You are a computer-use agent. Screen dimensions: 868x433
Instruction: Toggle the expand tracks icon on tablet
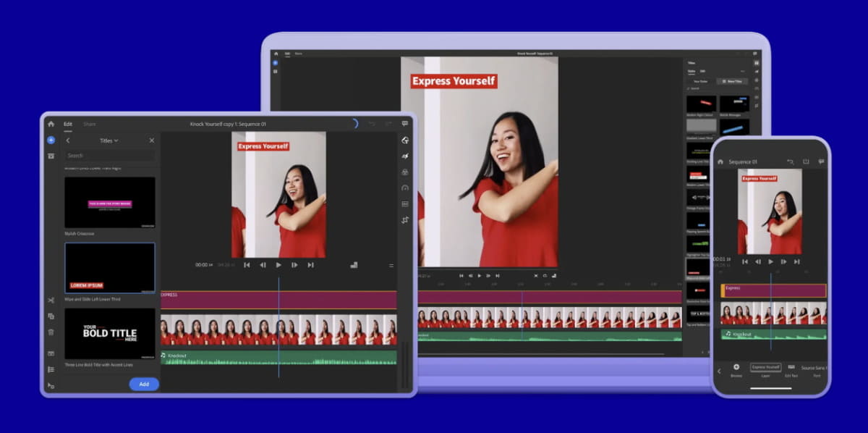(x=51, y=353)
